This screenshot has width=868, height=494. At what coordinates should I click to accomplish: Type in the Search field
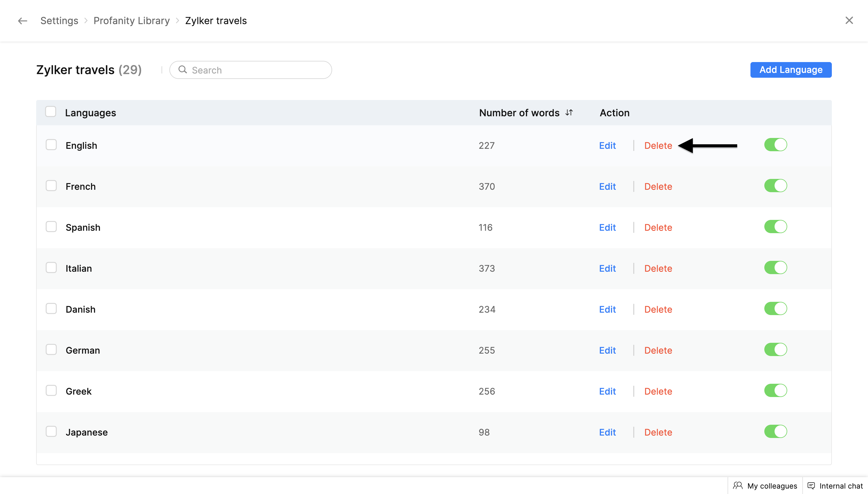click(x=258, y=70)
